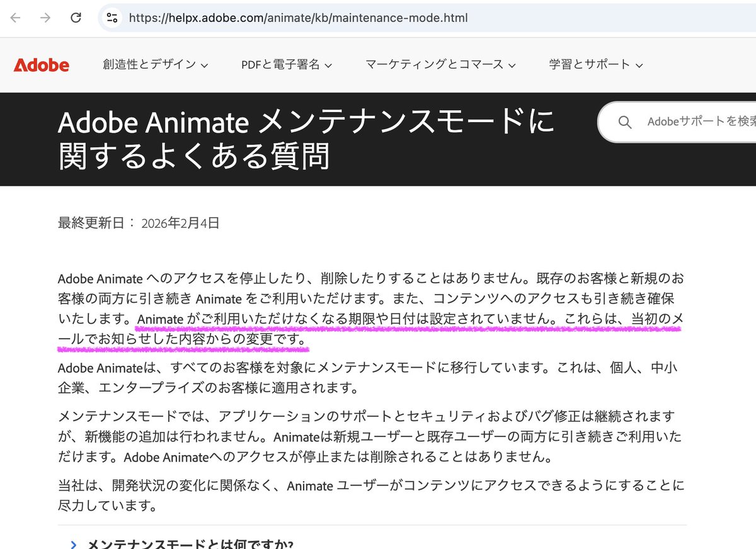Expand the 学習とサポート menu
This screenshot has height=549, width=756.
(x=596, y=64)
